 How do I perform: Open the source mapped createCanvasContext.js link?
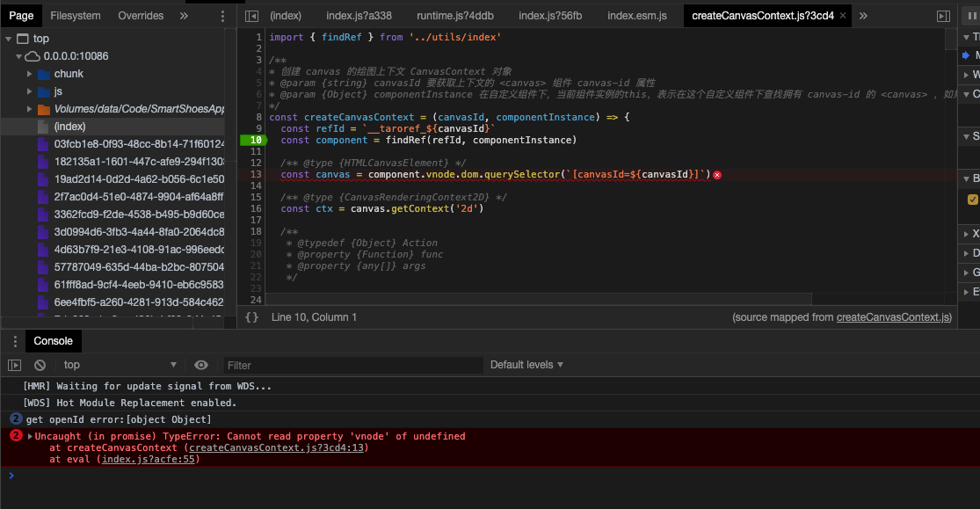point(893,317)
